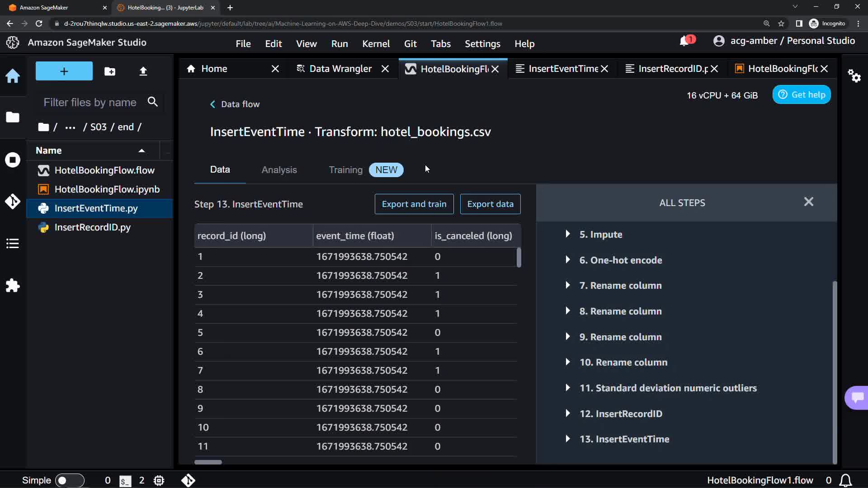The width and height of the screenshot is (868, 488).
Task: Click the New Folder icon
Action: (x=110, y=71)
